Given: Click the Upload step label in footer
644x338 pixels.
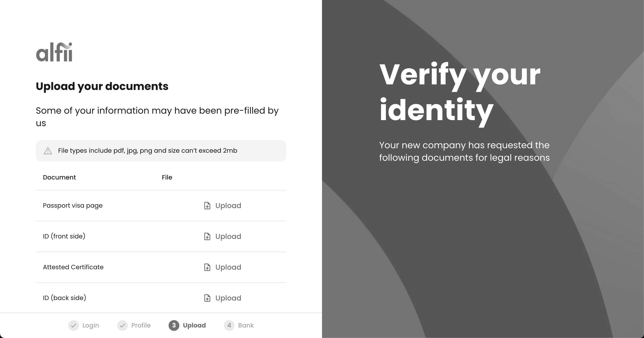Looking at the screenshot, I should pyautogui.click(x=194, y=325).
